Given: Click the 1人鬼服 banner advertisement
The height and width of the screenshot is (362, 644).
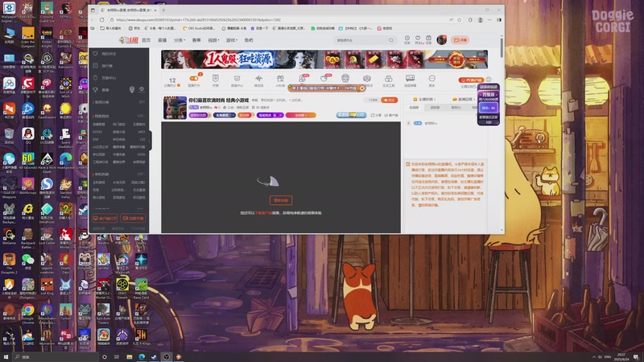Looking at the screenshot, I should tap(324, 60).
